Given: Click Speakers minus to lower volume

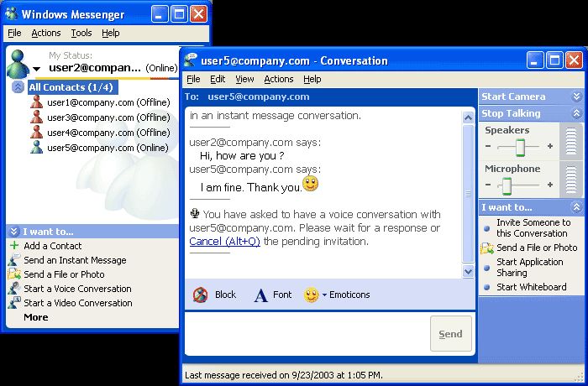Looking at the screenshot, I should [488, 146].
